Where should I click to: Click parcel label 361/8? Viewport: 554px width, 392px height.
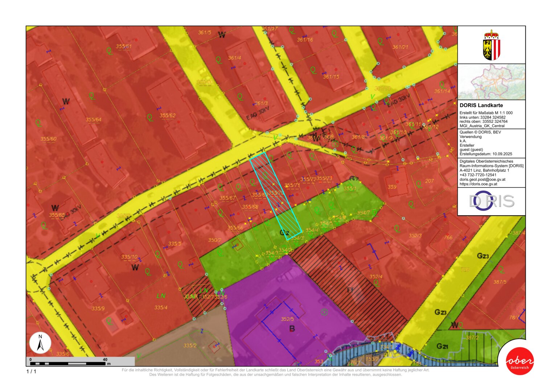click(x=358, y=137)
